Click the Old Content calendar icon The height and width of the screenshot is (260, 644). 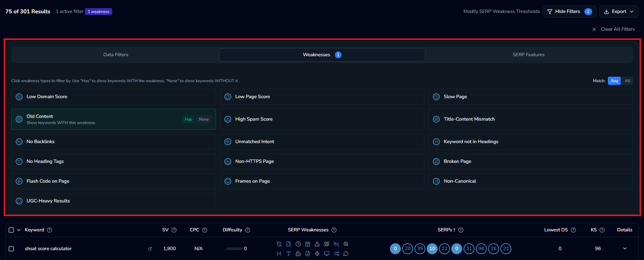tap(19, 119)
